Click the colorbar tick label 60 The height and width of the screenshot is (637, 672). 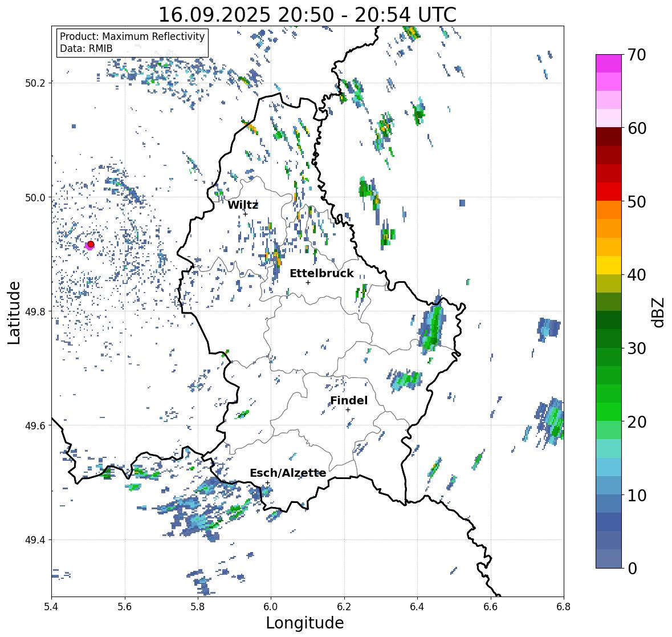(637, 128)
